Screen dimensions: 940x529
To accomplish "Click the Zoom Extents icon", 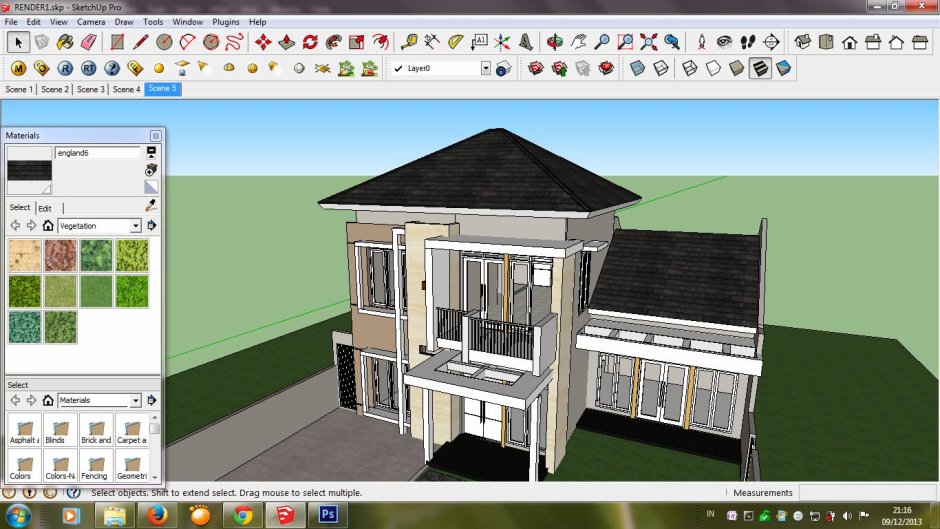I will pyautogui.click(x=649, y=42).
